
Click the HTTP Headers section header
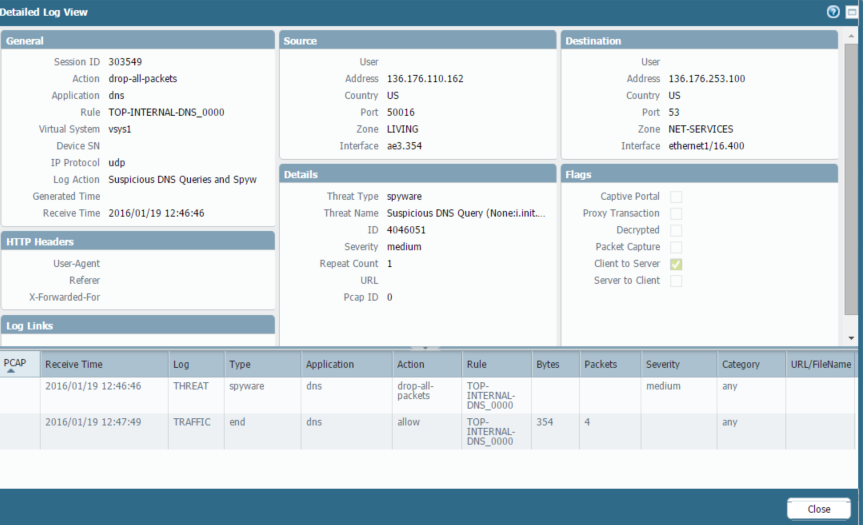click(138, 241)
